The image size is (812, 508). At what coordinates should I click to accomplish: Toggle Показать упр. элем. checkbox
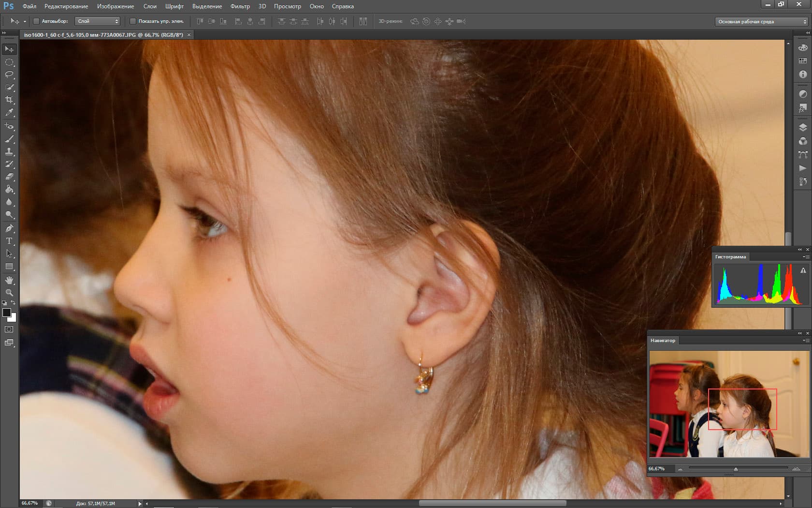point(133,21)
